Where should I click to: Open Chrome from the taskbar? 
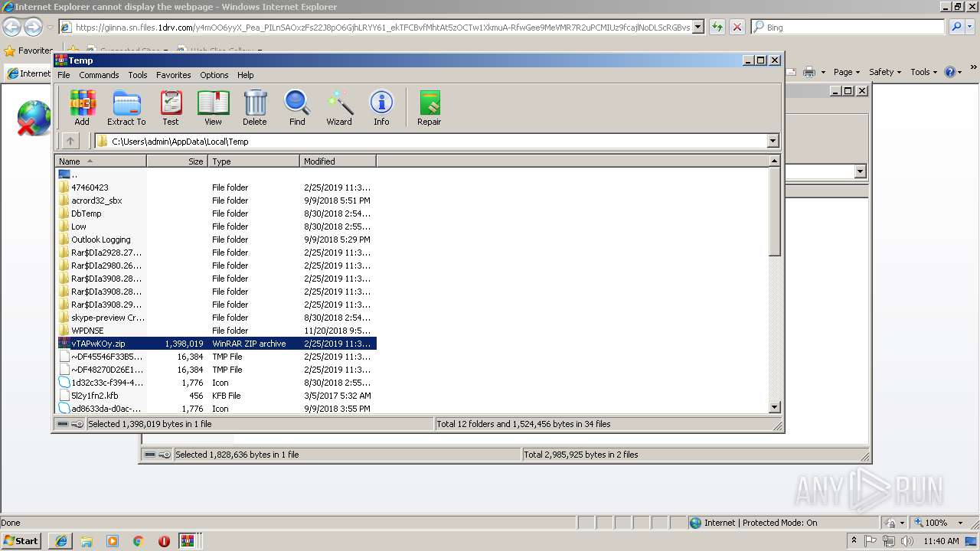click(x=139, y=541)
